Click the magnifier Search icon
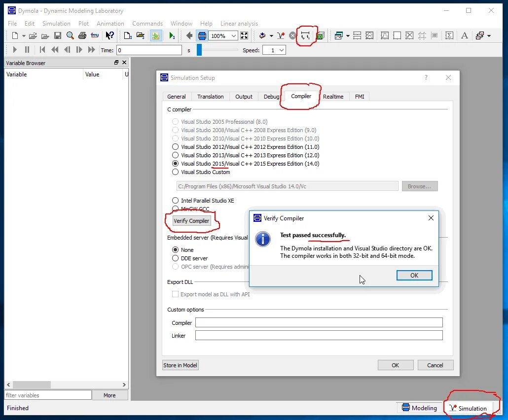Image resolution: width=508 pixels, height=420 pixels. coord(70,35)
